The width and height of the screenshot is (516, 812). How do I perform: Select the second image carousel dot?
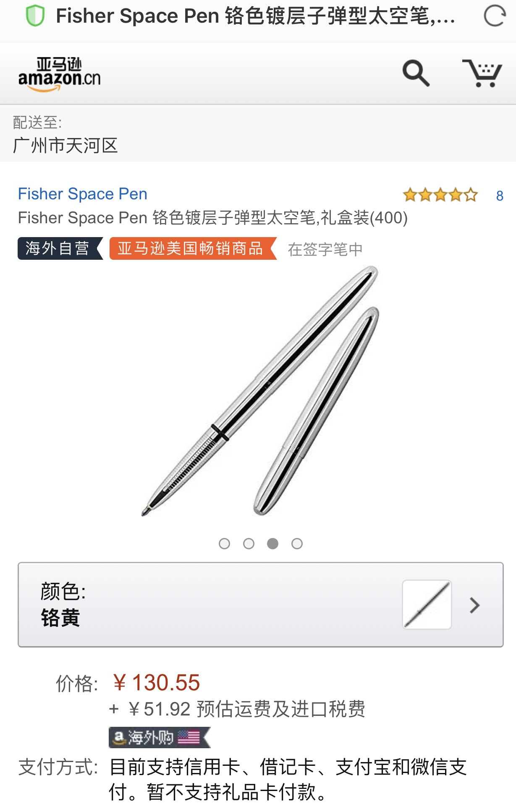249,544
